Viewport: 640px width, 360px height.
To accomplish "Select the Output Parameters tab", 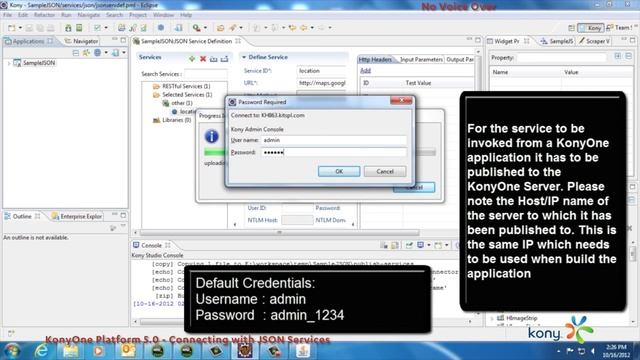I will 460,60.
